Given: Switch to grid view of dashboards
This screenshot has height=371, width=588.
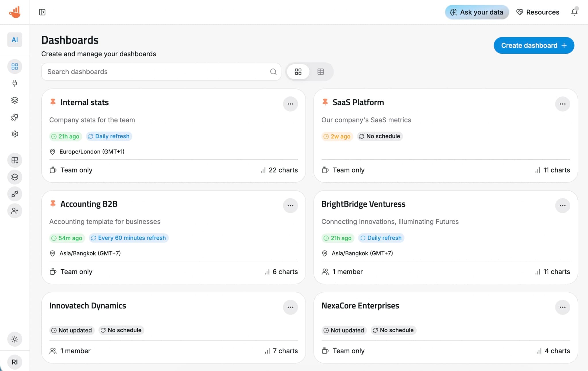Looking at the screenshot, I should 299,71.
